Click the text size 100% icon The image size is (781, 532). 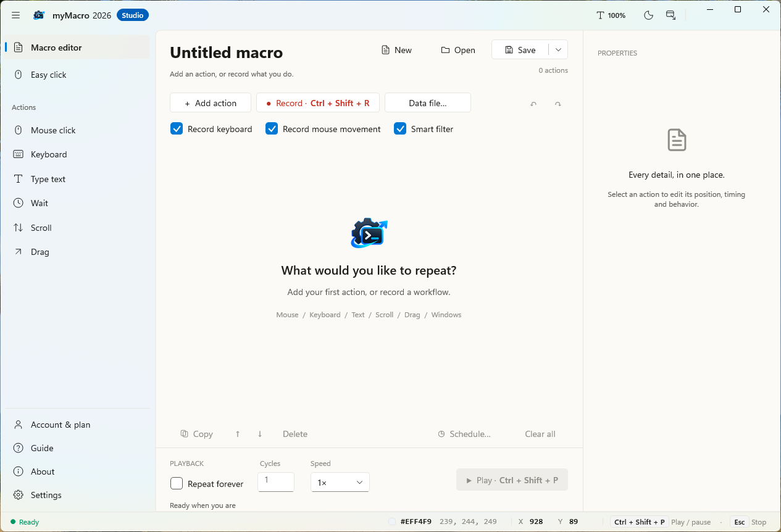611,15
